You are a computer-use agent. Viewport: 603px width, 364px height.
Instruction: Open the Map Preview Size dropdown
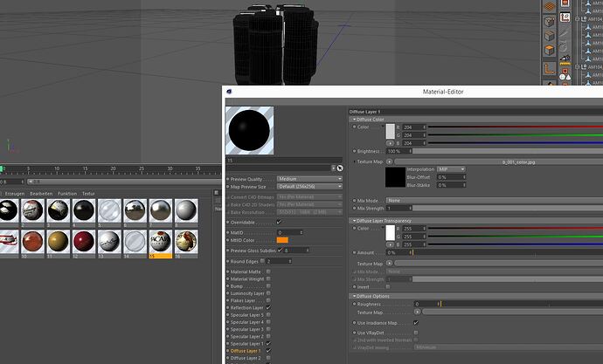coord(309,186)
